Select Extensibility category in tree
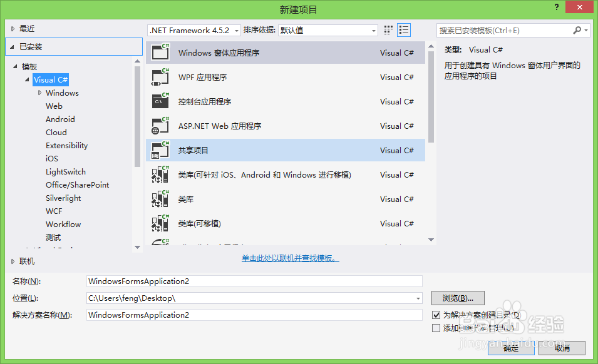 [x=67, y=146]
